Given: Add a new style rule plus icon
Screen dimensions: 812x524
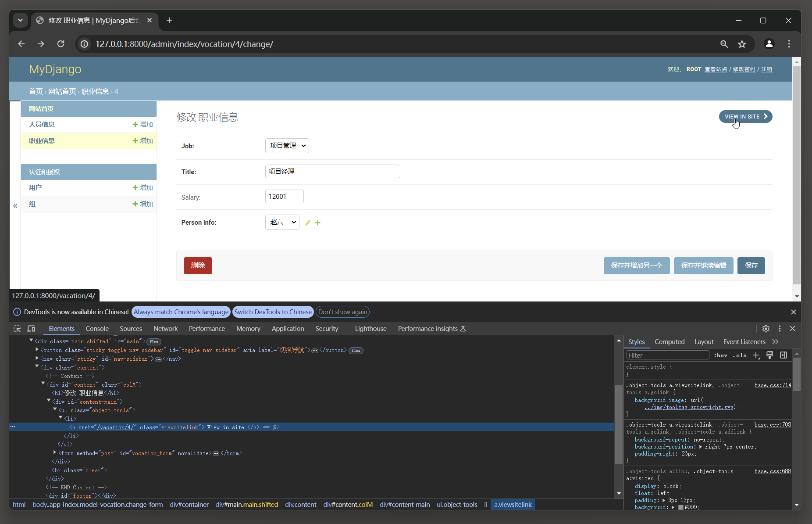Looking at the screenshot, I should [x=757, y=355].
